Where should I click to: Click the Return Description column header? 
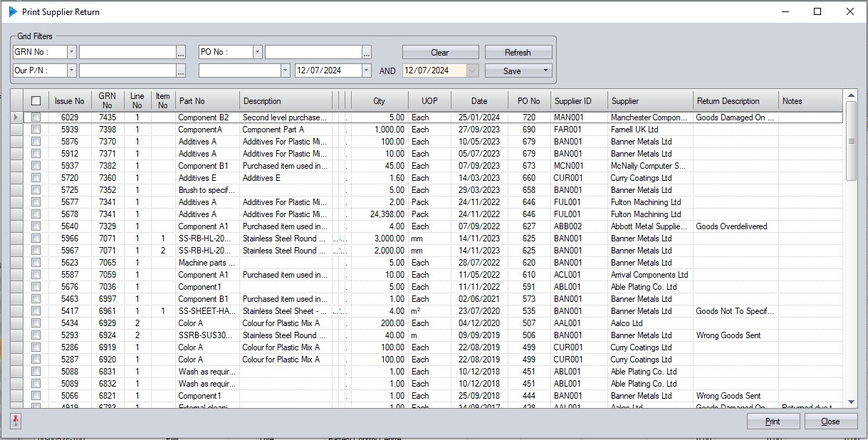[x=735, y=101]
